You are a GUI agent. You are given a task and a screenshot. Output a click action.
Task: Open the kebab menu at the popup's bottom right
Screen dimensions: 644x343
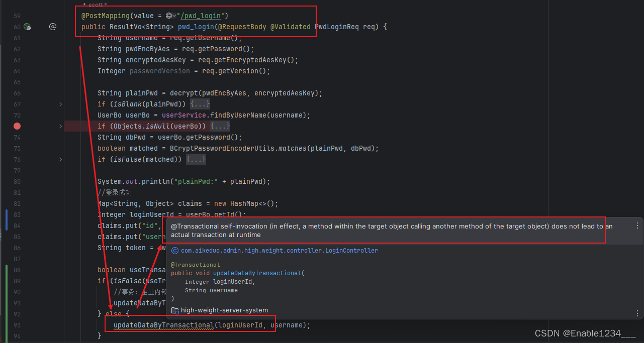click(637, 312)
